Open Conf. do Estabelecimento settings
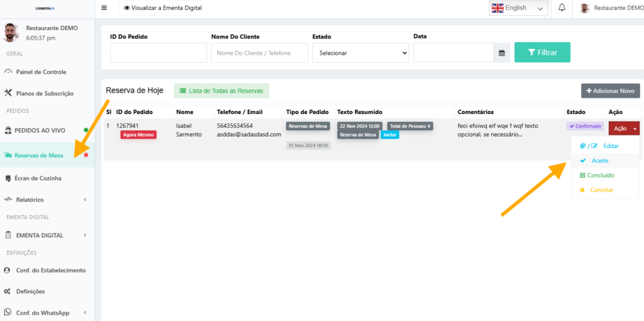 click(x=50, y=270)
